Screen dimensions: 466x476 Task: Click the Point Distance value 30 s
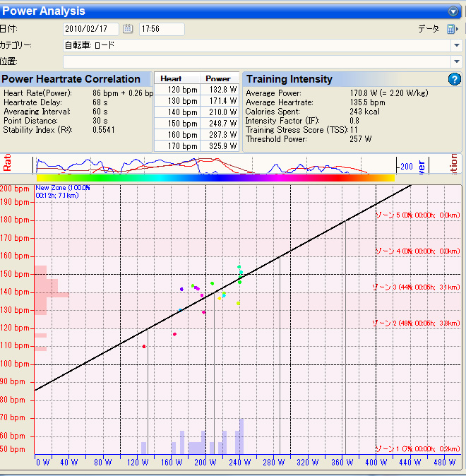[x=100, y=121]
